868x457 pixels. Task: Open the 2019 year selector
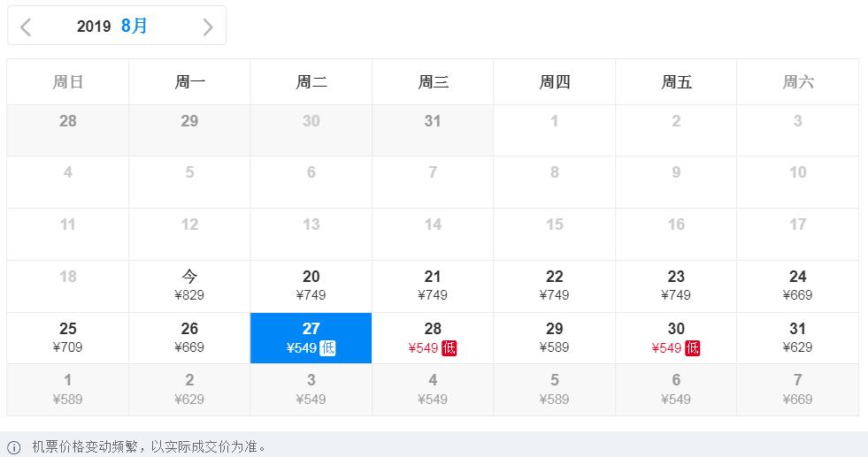click(94, 27)
